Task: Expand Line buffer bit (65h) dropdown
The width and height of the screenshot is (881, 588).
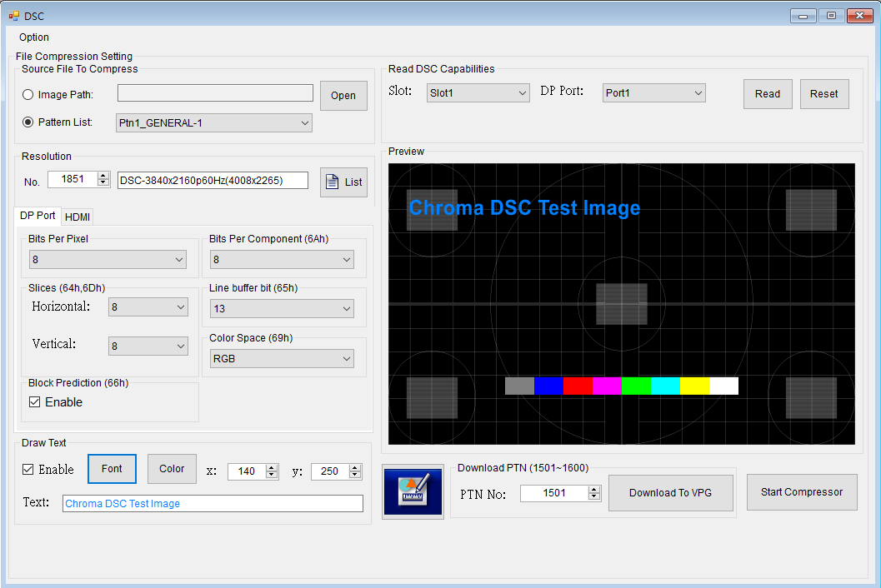Action: (282, 308)
